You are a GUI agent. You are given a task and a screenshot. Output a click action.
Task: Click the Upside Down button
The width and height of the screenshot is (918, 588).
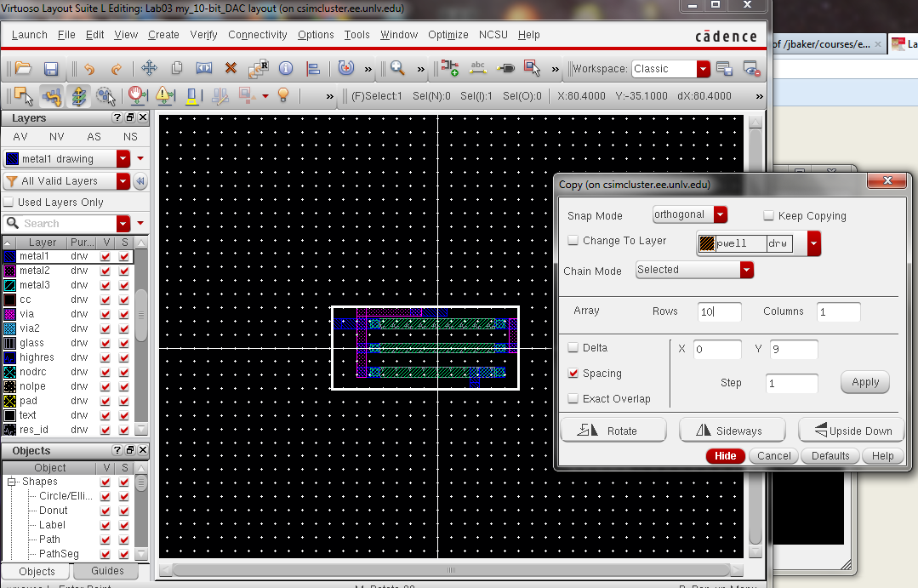click(852, 431)
